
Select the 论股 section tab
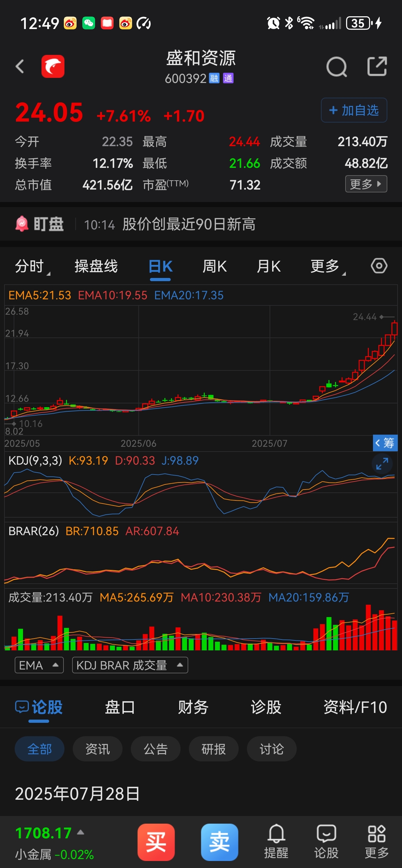39,707
